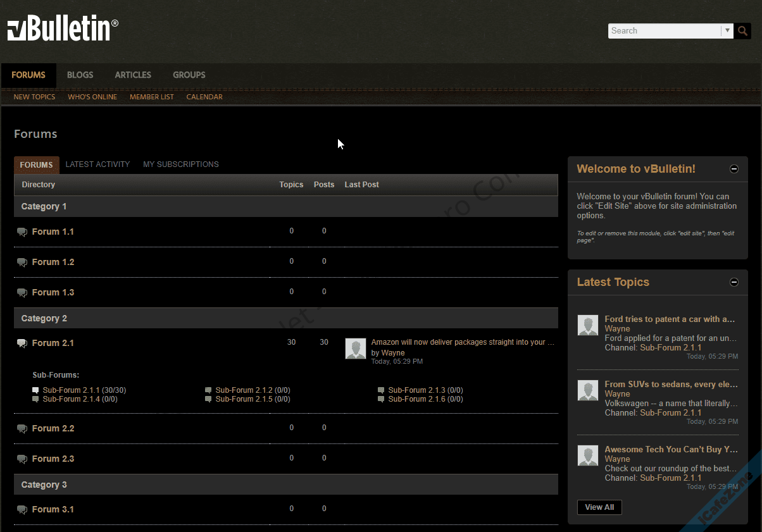Open the Calendar link

coord(204,97)
